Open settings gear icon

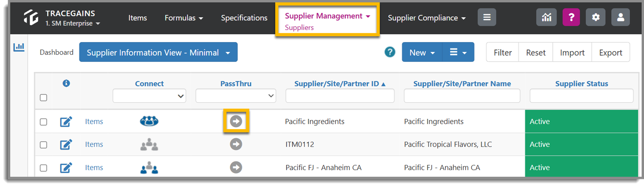point(595,17)
